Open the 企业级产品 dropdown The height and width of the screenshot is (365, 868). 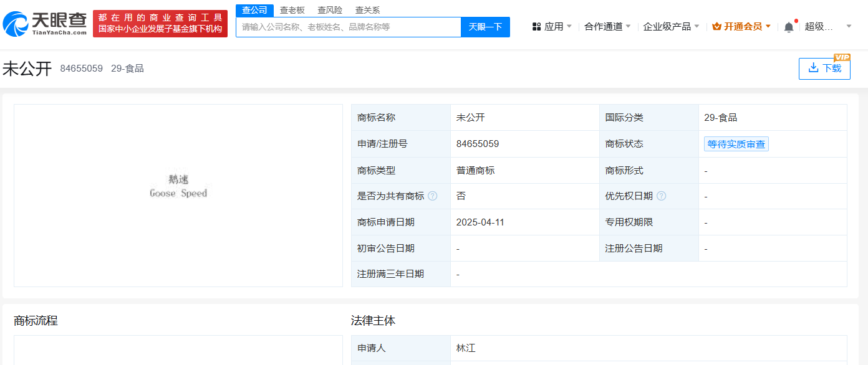671,27
